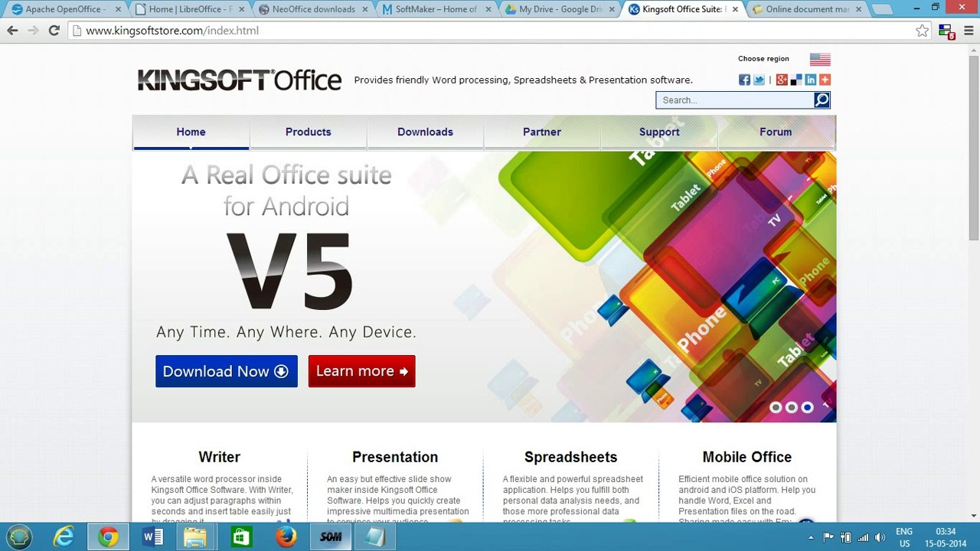The width and height of the screenshot is (980, 551).
Task: Launch Word from the taskbar
Action: 152,536
